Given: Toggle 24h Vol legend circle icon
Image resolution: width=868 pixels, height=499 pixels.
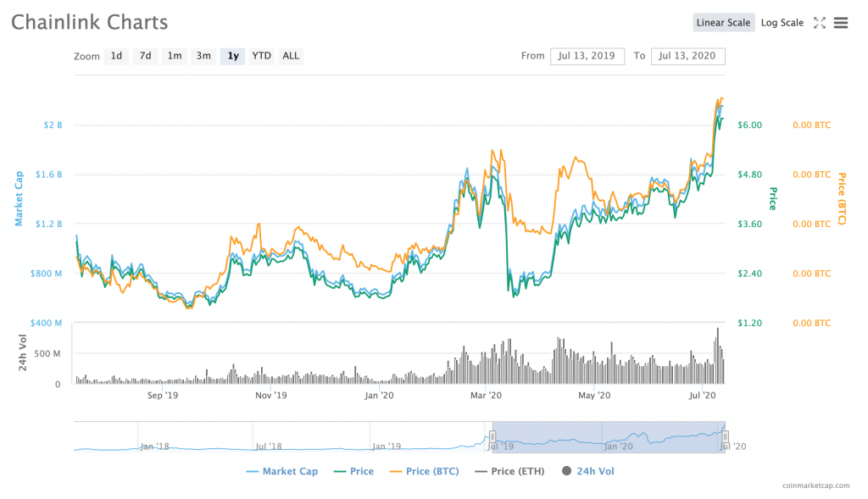Looking at the screenshot, I should click(565, 471).
